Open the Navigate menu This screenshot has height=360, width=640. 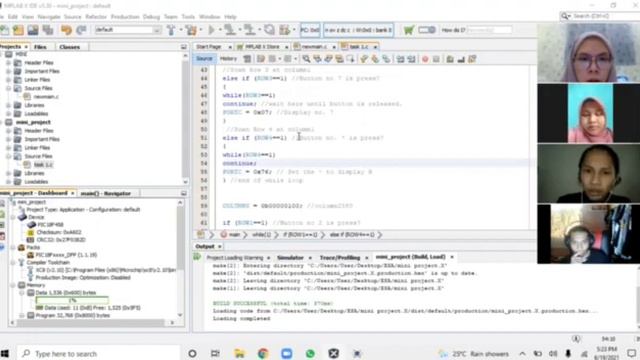click(x=49, y=17)
